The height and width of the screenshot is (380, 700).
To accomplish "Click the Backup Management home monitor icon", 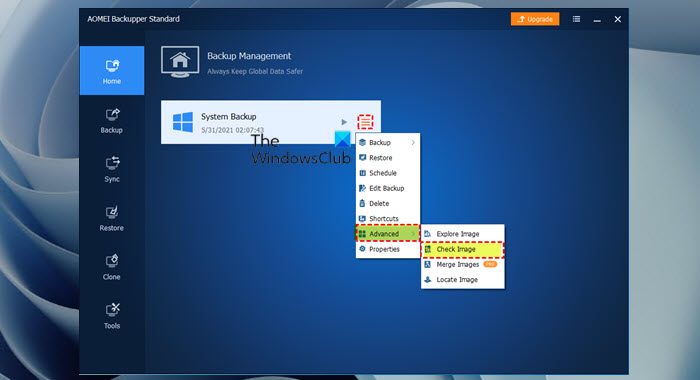I will [x=180, y=62].
